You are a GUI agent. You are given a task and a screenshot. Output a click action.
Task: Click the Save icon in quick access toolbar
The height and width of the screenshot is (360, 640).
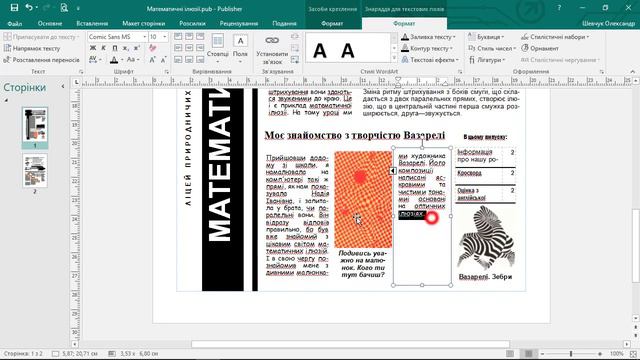(x=14, y=8)
